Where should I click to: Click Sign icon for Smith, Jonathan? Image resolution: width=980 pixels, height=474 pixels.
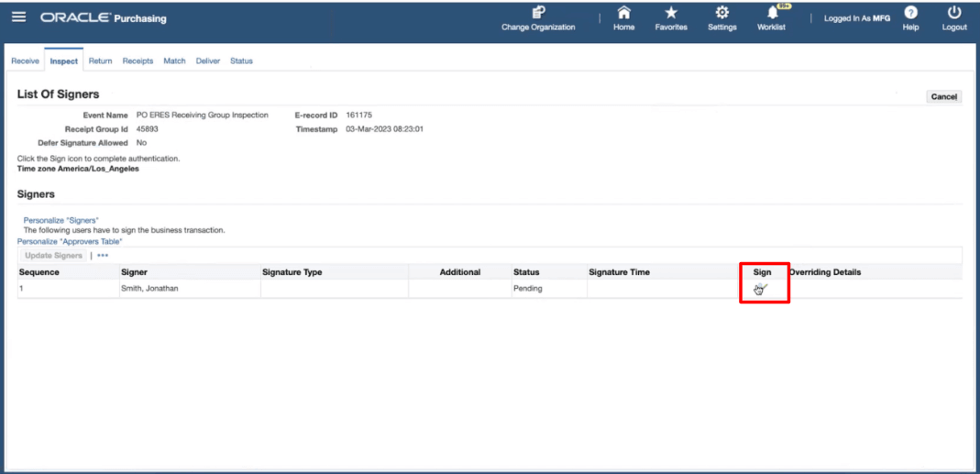[x=760, y=289]
